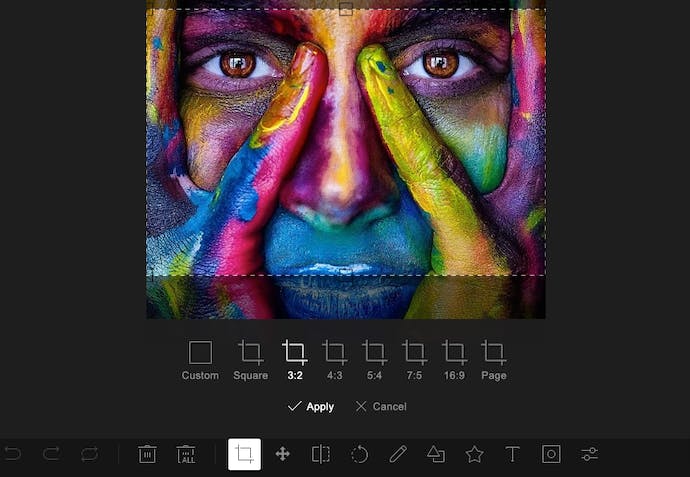Image resolution: width=690 pixels, height=477 pixels.
Task: Select the Move tool
Action: point(282,454)
